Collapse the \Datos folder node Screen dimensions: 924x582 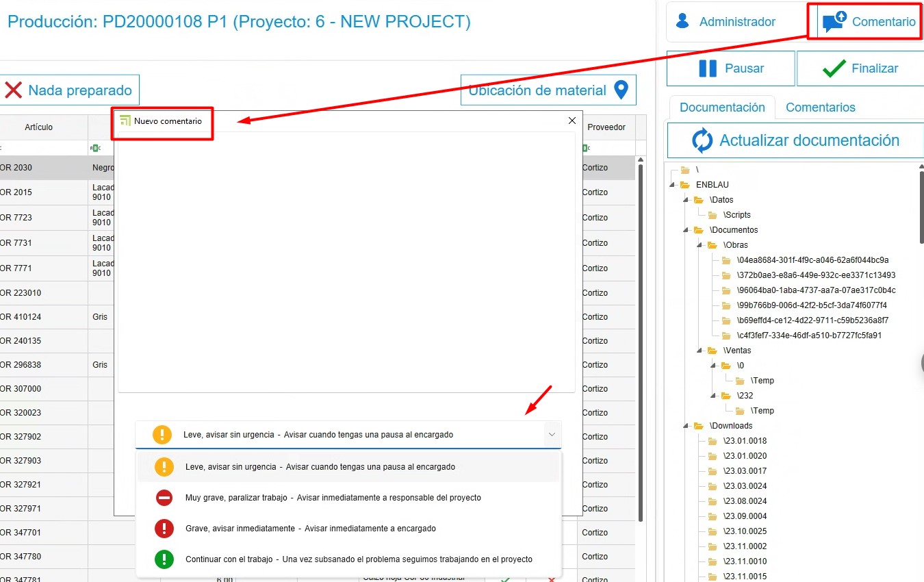click(x=686, y=200)
